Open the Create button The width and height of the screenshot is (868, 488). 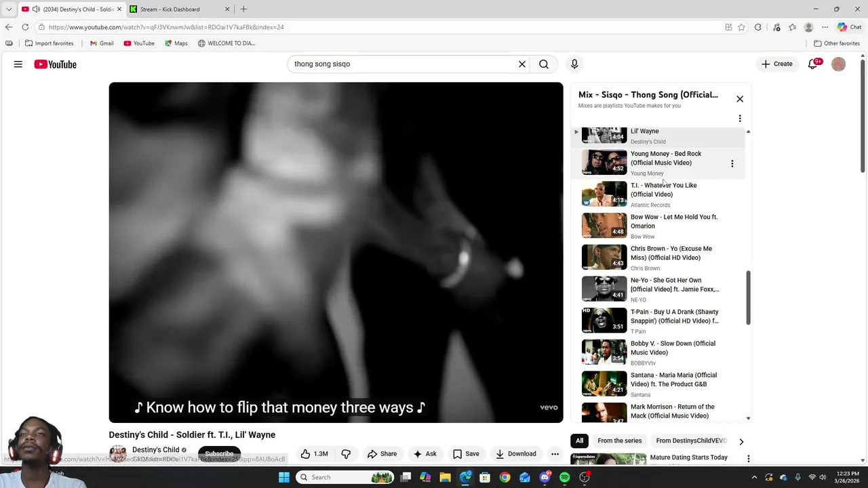coord(777,64)
